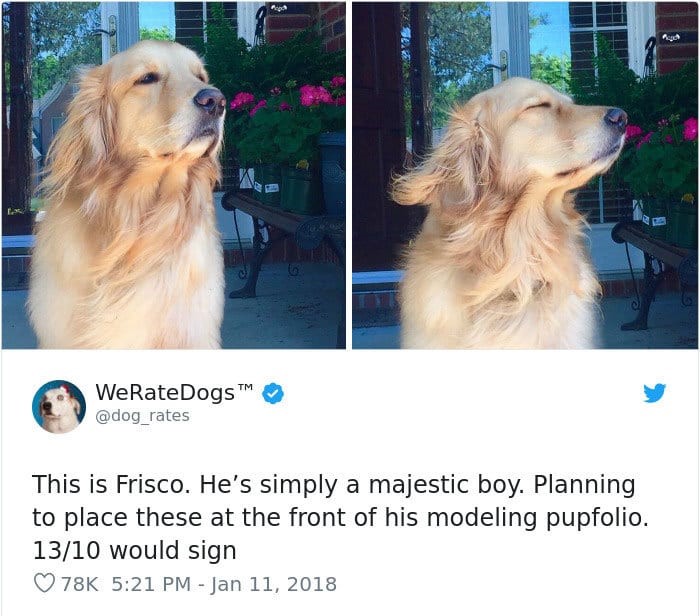Image resolution: width=700 pixels, height=616 pixels.
Task: Click the dog's closed eye in right photo
Action: [x=538, y=108]
